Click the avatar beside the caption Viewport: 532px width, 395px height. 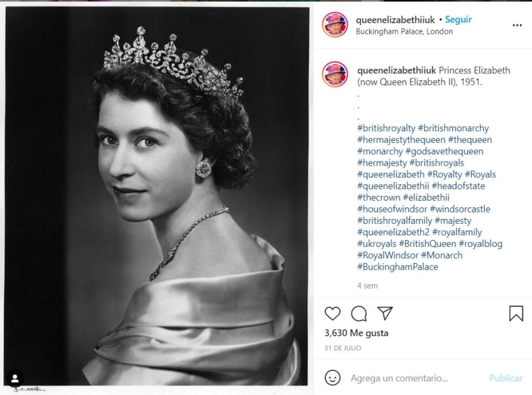[335, 74]
